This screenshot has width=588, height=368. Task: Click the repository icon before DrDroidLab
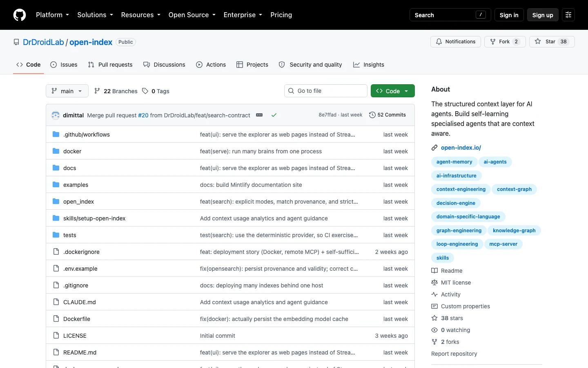pos(16,42)
